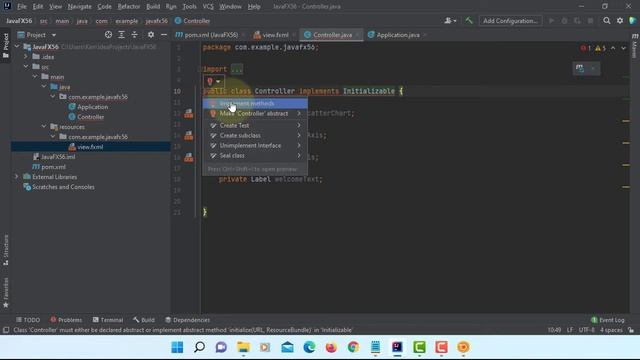Expand the External Libraries node

(17, 177)
